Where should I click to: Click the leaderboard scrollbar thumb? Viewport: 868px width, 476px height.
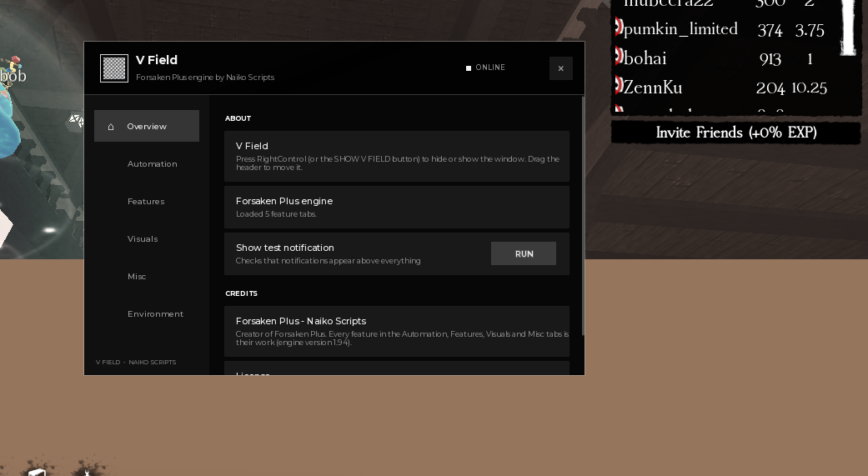pos(848,27)
